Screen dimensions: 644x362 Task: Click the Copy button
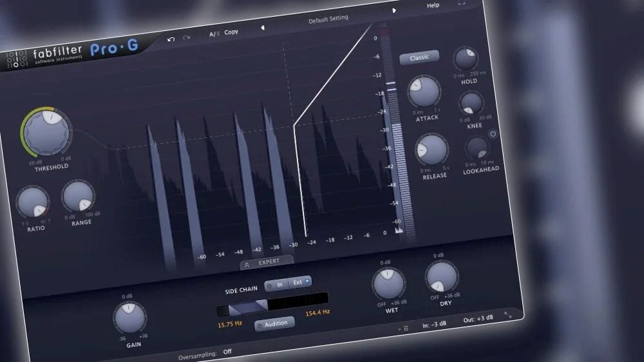[x=231, y=32]
